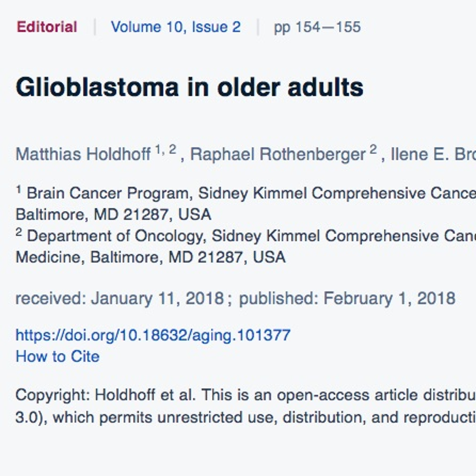476x476 pixels.
Task: Open the doi.org/10.18632/aging.101377 link
Action: (x=153, y=335)
